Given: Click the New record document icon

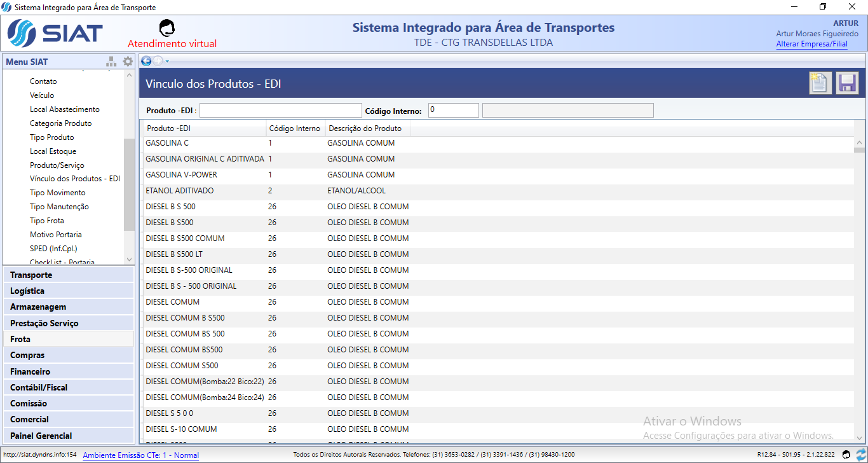Looking at the screenshot, I should [x=820, y=83].
